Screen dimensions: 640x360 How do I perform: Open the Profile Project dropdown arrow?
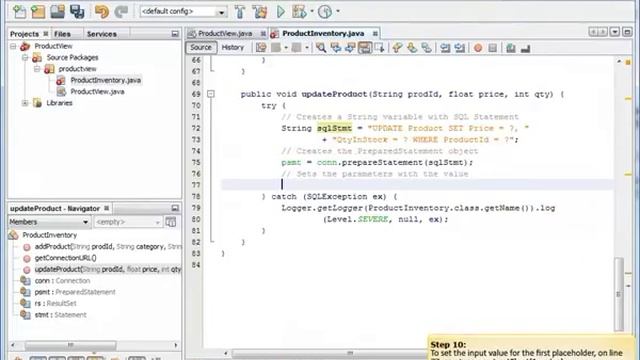pos(338,11)
